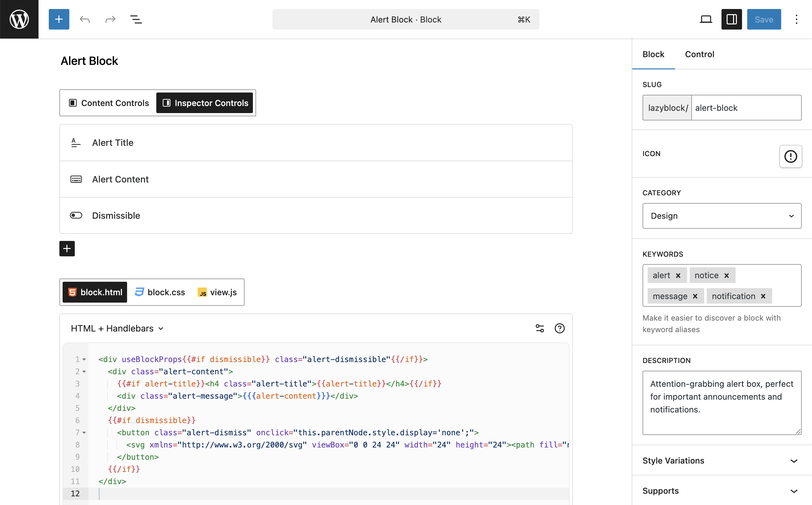Expand the Supports section
This screenshot has width=812, height=505.
(721, 490)
